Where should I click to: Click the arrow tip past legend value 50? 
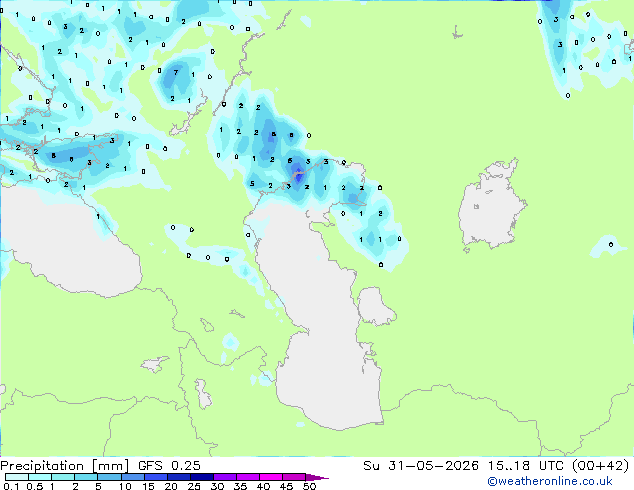(317, 477)
